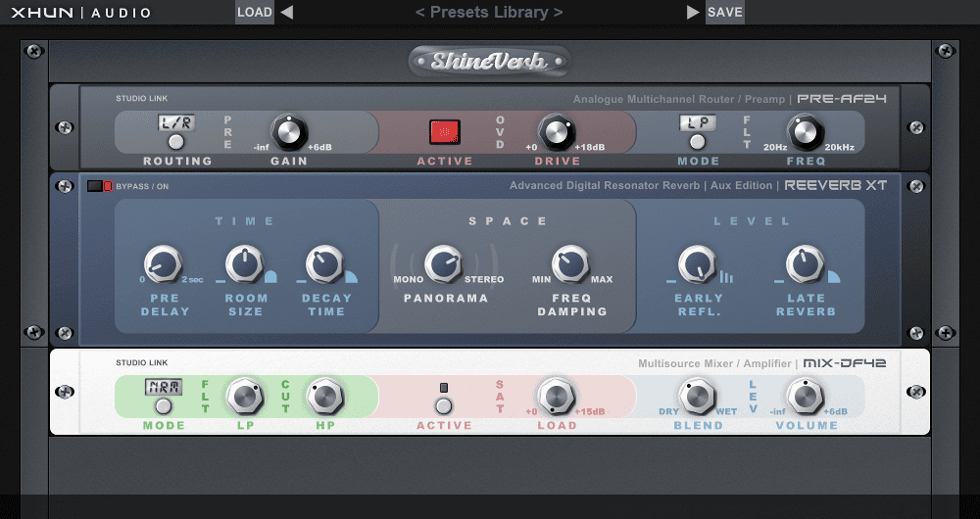This screenshot has width=980, height=519.
Task: Click the ShineVerb logo badge
Action: click(490, 62)
